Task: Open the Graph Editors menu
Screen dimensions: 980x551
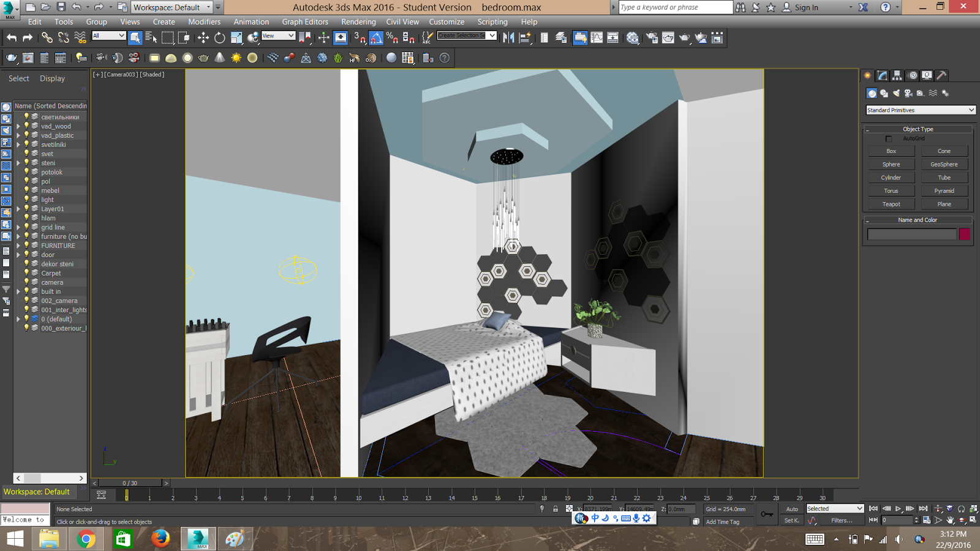Action: (304, 21)
